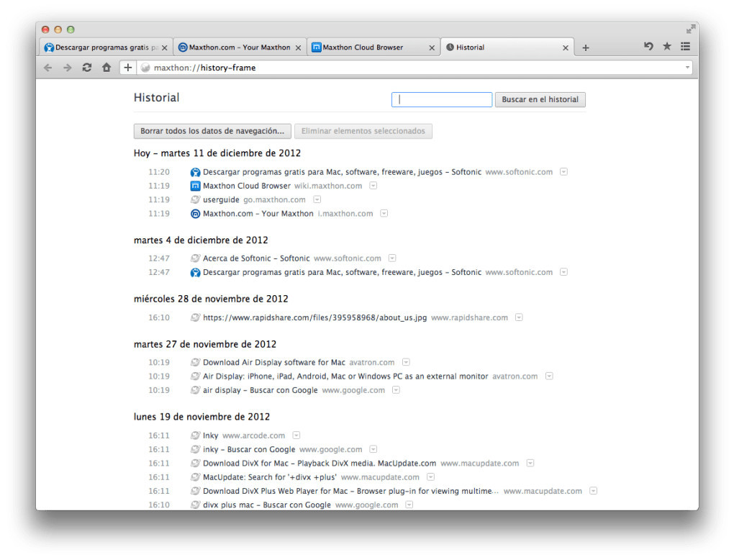The height and width of the screenshot is (560, 734).
Task: Open Maxthon Cloud Browser history link
Action: [247, 186]
